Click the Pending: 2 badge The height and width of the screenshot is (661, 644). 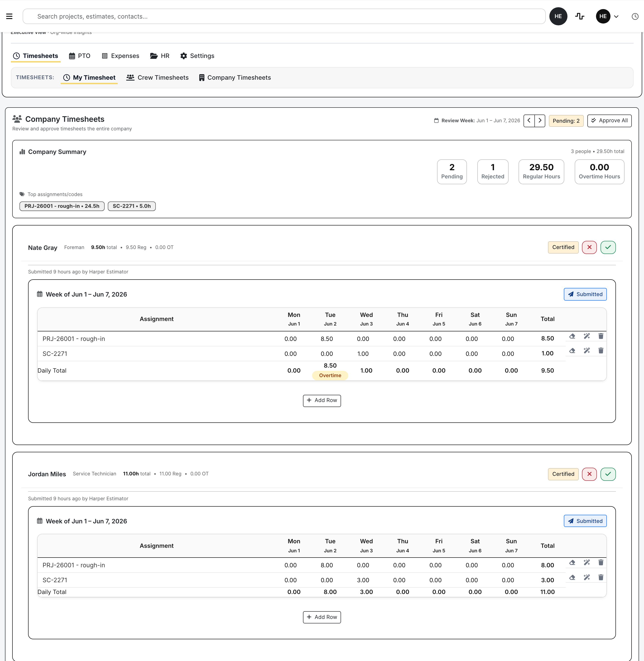(566, 121)
